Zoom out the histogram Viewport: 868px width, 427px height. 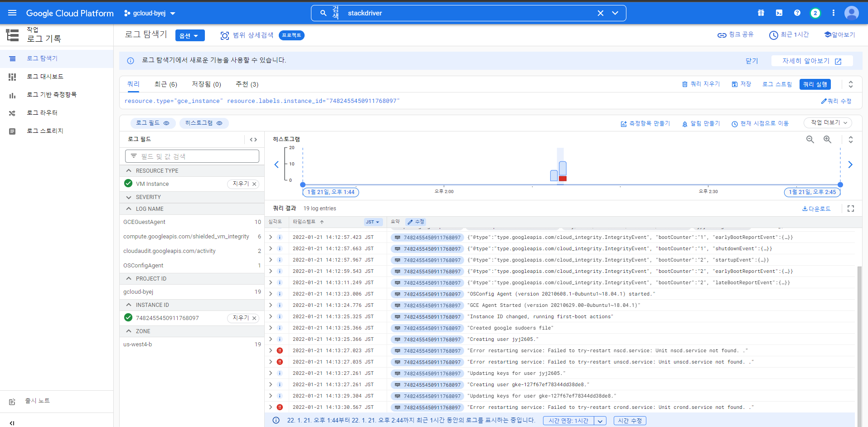coord(810,140)
